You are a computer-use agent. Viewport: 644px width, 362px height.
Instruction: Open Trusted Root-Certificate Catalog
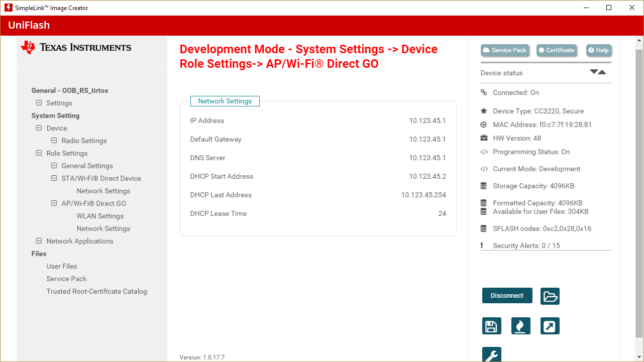coord(96,291)
